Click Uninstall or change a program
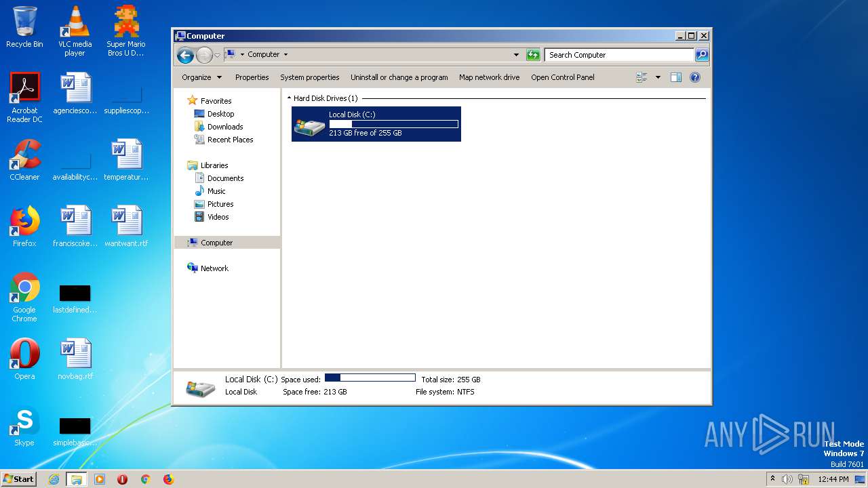868x488 pixels. point(399,77)
